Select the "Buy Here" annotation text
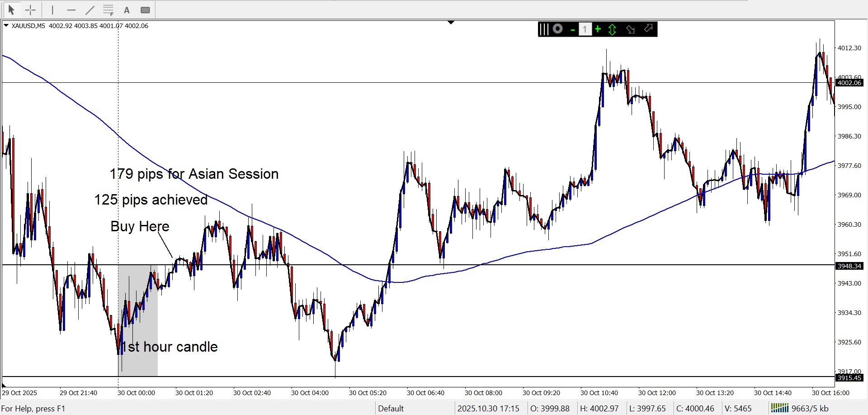Image resolution: width=868 pixels, height=415 pixels. click(140, 226)
